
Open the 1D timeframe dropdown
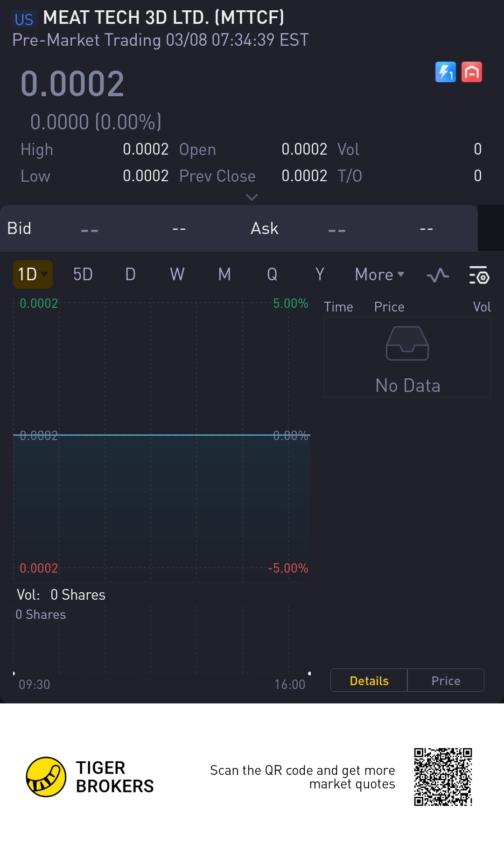tap(32, 274)
